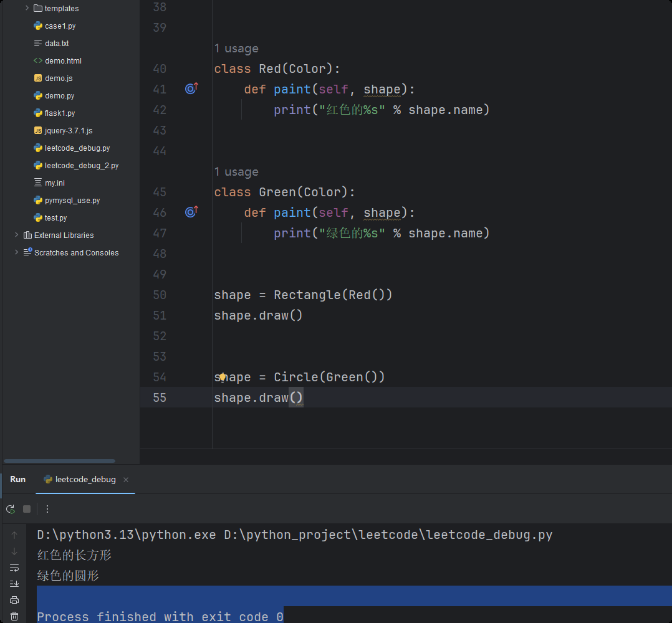Click the override gutter icon on line 41
Viewport: 672px width, 623px height.
[x=191, y=88]
